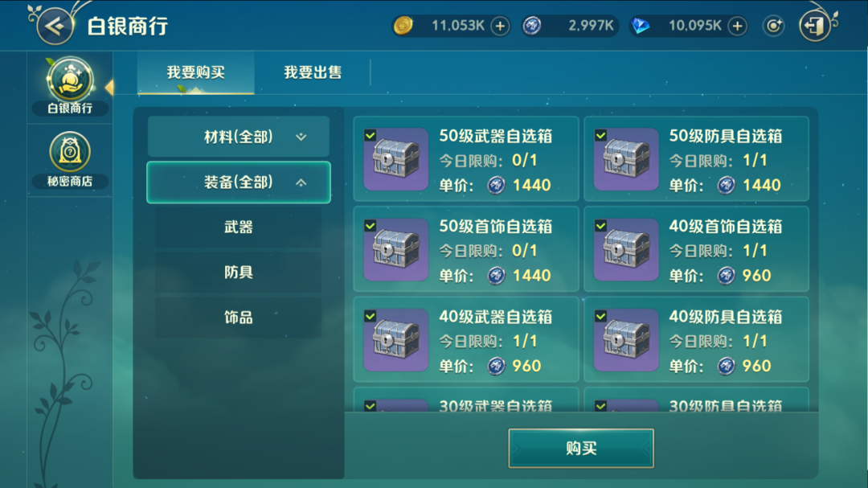868x488 pixels.
Task: Collapse the 装备(全部) category
Action: [239, 182]
